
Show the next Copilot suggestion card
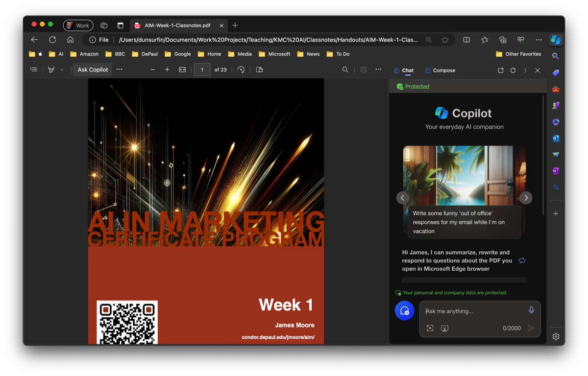pyautogui.click(x=526, y=198)
